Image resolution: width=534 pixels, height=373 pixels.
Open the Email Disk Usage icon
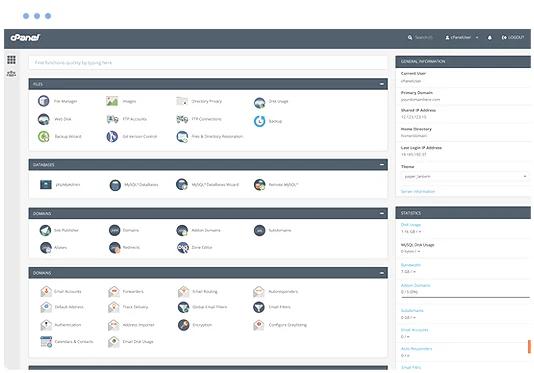pos(114,341)
